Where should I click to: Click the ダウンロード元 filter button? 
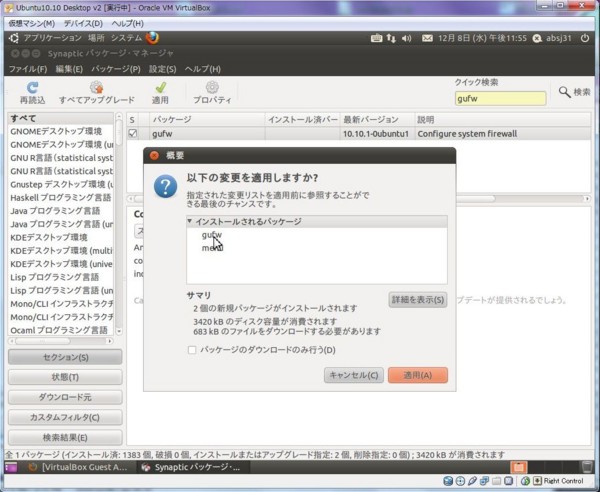[x=65, y=397]
